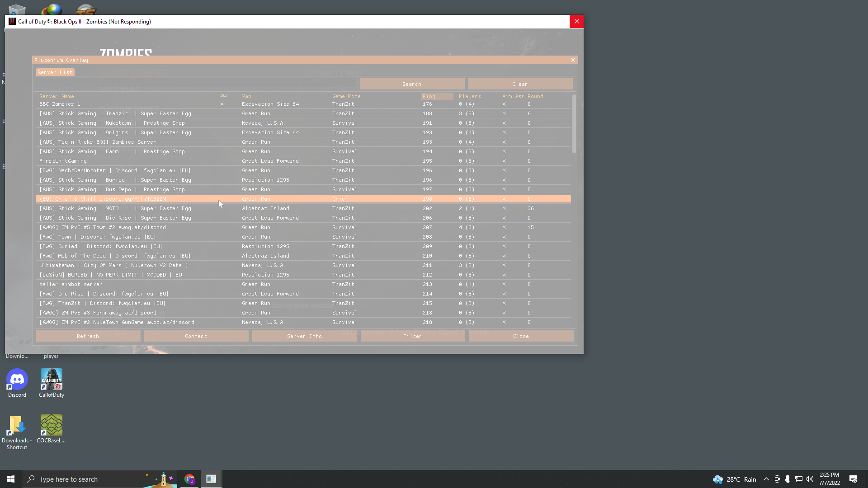The height and width of the screenshot is (488, 868).
Task: Select the Server List tab
Action: pyautogui.click(x=55, y=72)
